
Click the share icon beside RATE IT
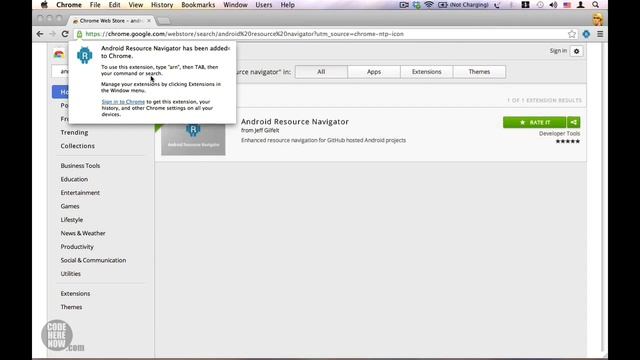click(x=573, y=122)
